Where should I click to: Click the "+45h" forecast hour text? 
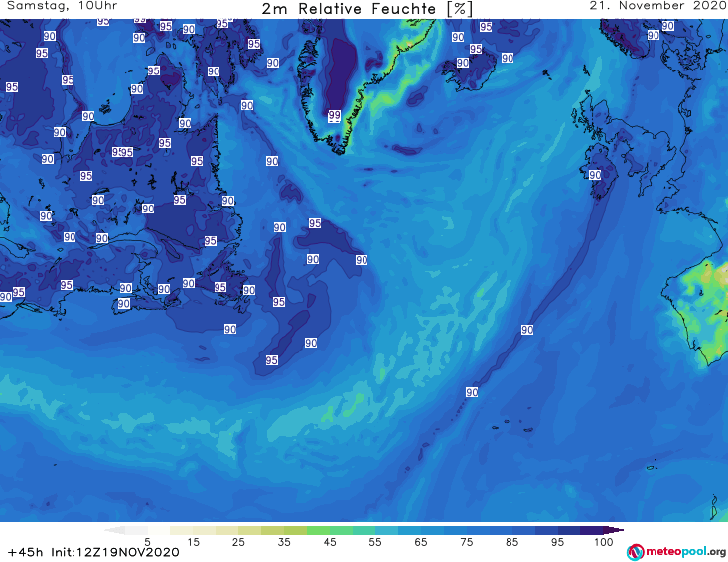point(26,552)
